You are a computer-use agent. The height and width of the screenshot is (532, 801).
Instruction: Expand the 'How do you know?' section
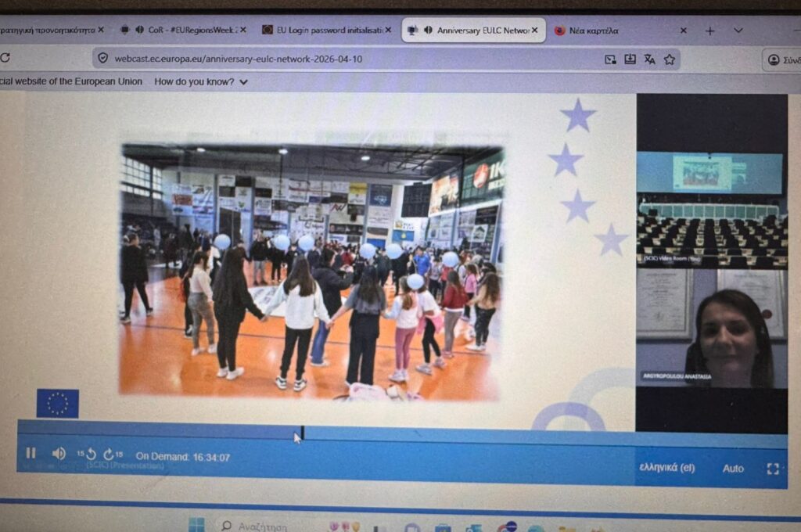tap(201, 81)
